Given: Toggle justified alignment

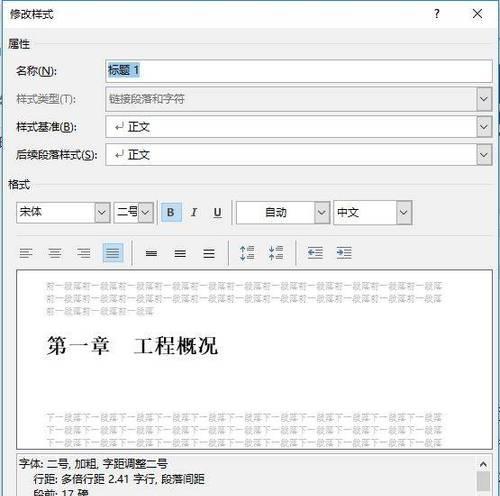Looking at the screenshot, I should tap(113, 253).
